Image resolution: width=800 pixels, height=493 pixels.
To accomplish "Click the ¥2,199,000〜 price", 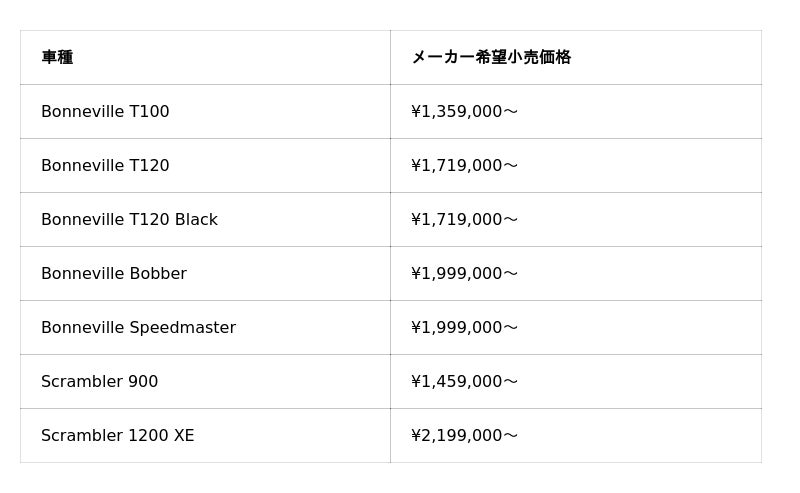I will [x=464, y=436].
